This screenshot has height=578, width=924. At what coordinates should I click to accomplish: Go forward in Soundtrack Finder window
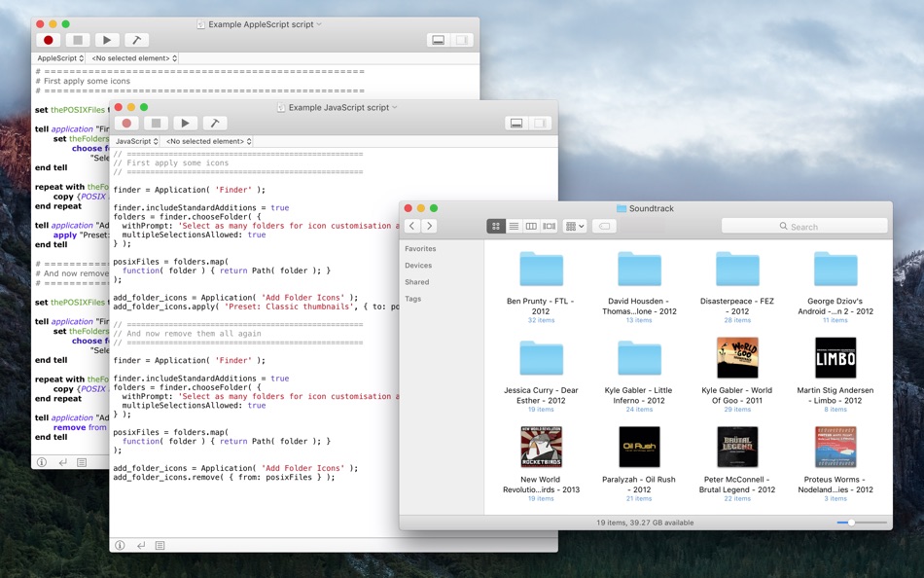429,226
